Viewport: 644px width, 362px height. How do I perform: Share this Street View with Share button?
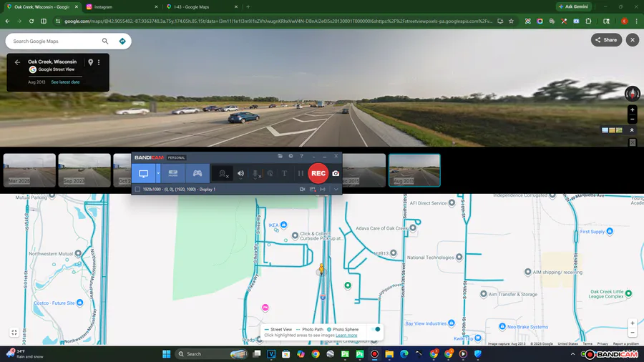tap(606, 40)
